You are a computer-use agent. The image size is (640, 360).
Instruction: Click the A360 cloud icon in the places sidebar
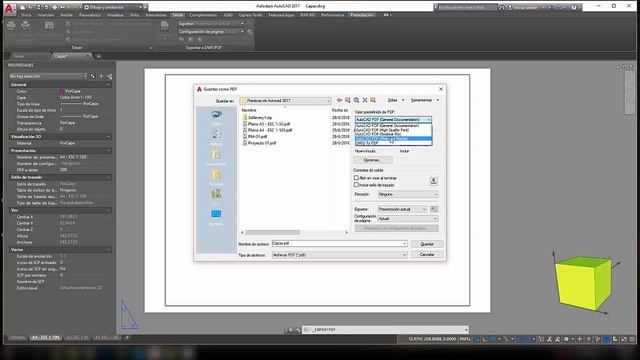(216, 116)
